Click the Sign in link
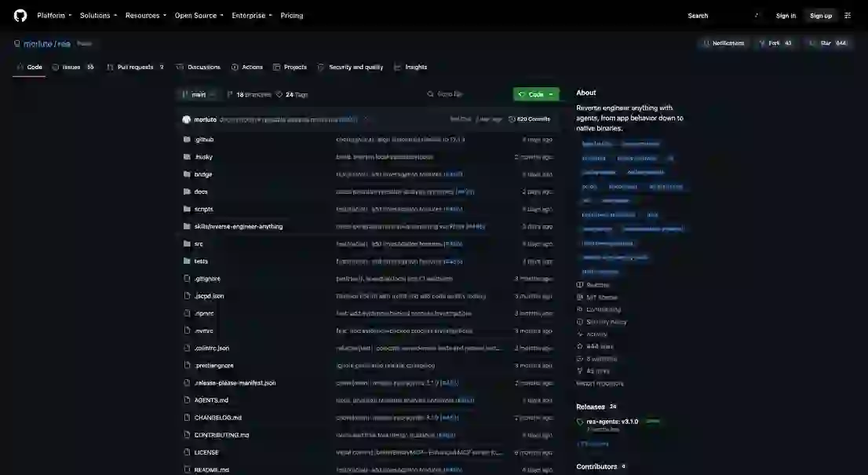The width and height of the screenshot is (868, 475). pyautogui.click(x=786, y=16)
